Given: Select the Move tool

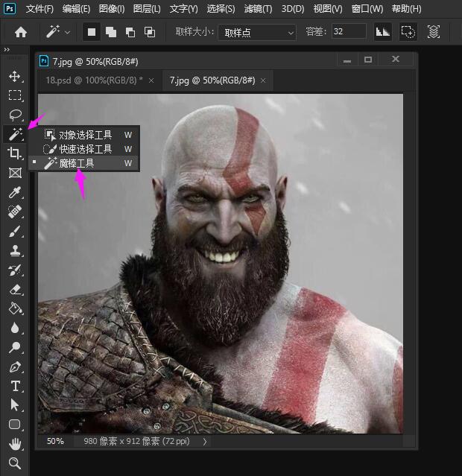Looking at the screenshot, I should point(15,76).
